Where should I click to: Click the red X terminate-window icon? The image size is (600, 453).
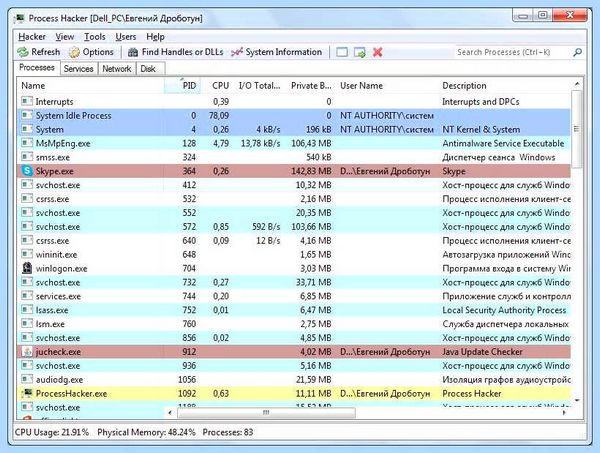click(x=378, y=52)
